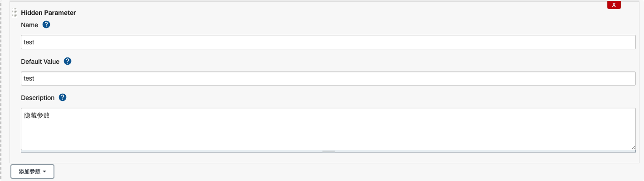The width and height of the screenshot is (644, 181).
Task: Open the 添加参数 dropdown button
Action: [x=32, y=171]
